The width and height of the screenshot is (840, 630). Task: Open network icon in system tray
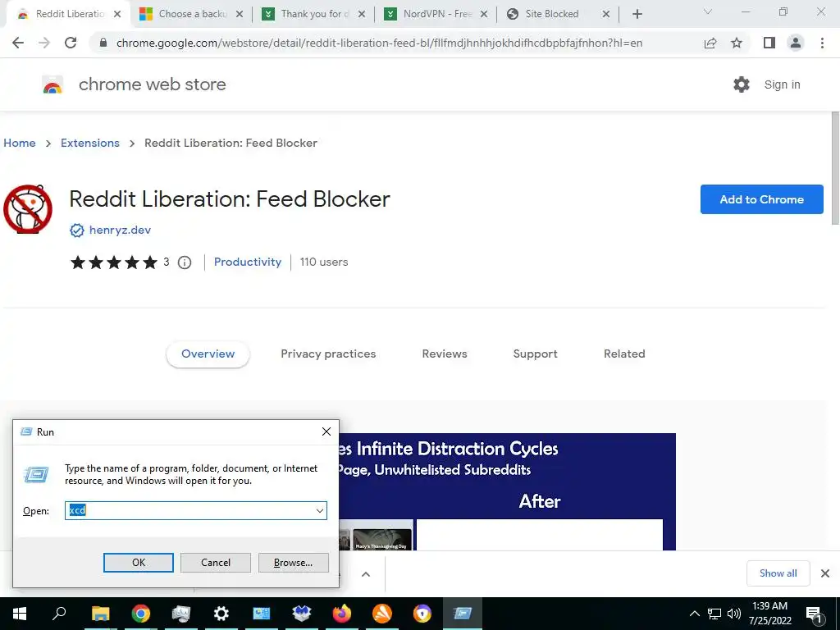714,614
